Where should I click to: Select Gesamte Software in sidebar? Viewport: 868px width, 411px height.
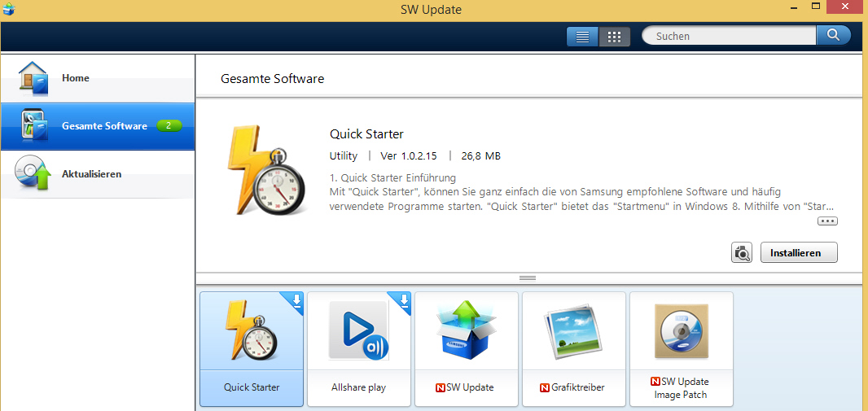pos(98,126)
